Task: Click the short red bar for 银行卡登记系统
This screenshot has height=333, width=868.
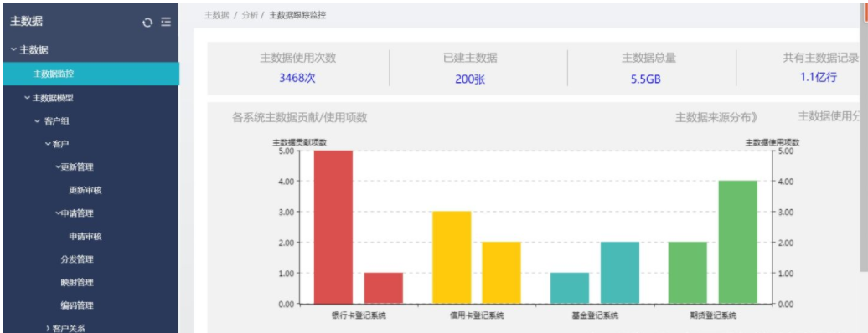Action: point(384,288)
